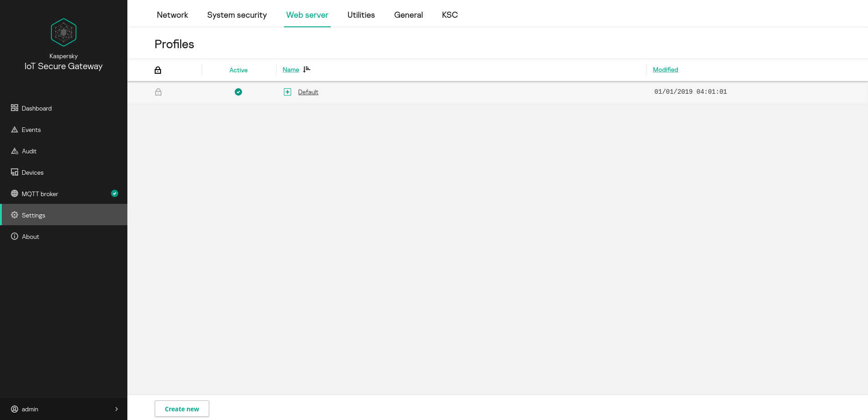Viewport: 868px width, 420px height.
Task: Sort profiles by Modified column
Action: [x=665, y=70]
